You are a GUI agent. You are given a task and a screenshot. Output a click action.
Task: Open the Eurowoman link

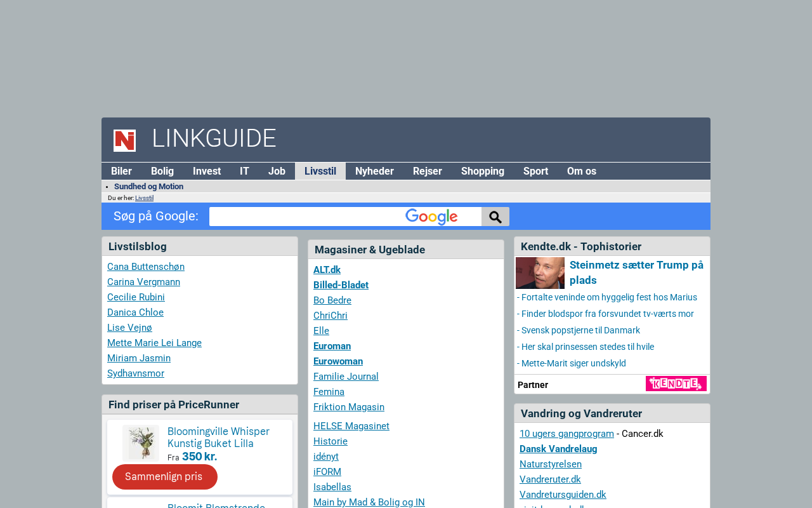point(338,361)
